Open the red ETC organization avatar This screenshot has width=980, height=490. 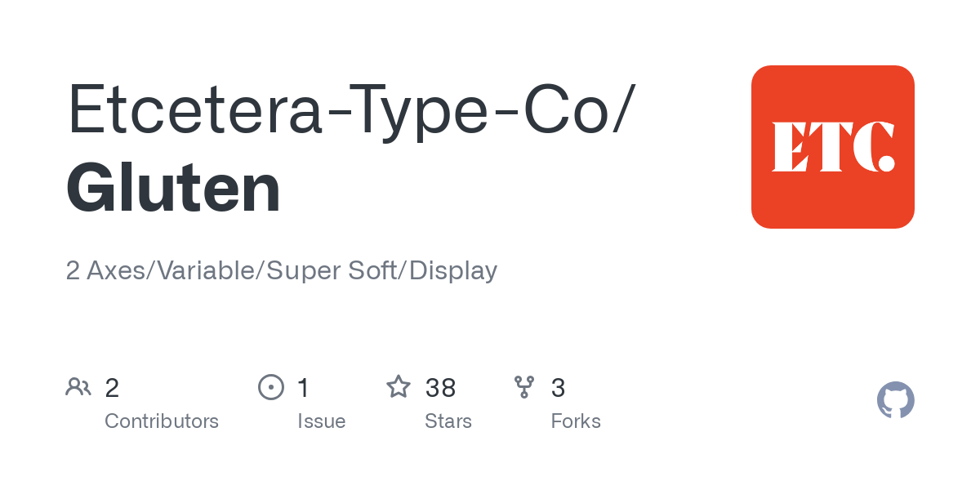tap(832, 147)
